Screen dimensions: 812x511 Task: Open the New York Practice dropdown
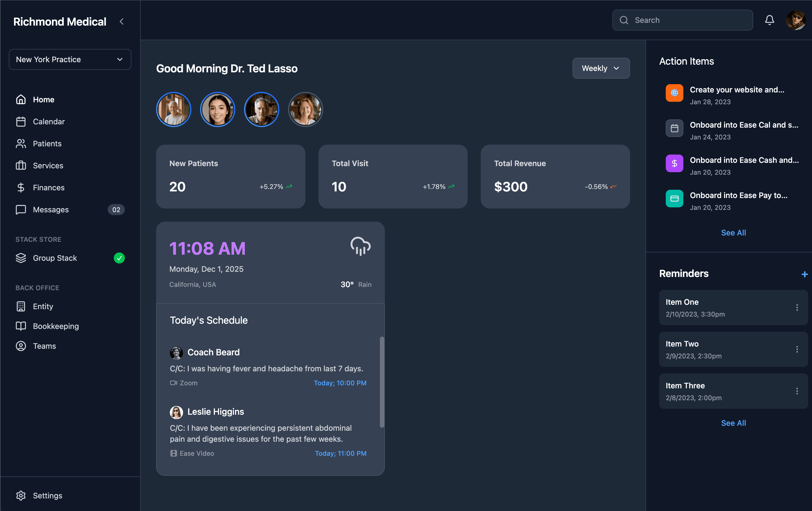pos(70,59)
